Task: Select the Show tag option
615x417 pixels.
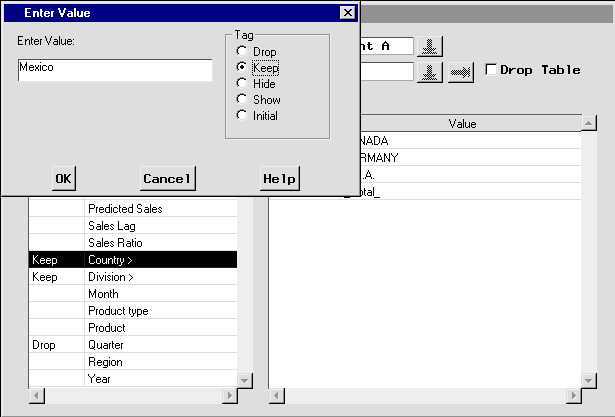Action: tap(241, 100)
